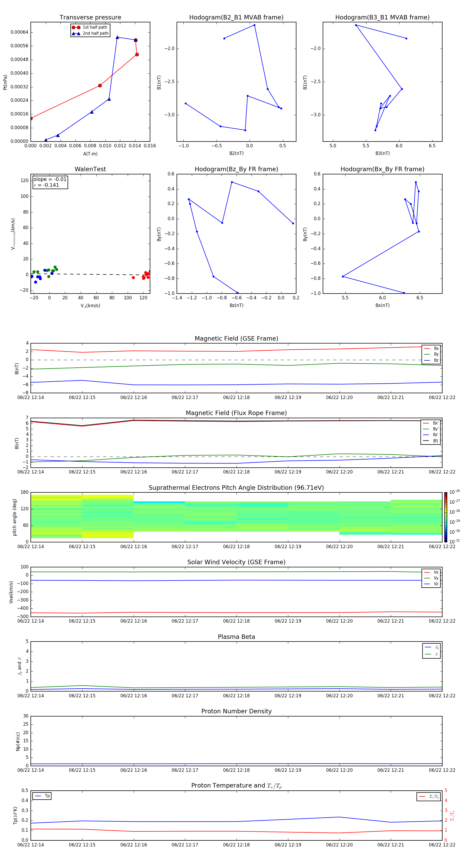Click "Bz'" in the Flux Rope legend
Image resolution: width=473 pixels, height=868 pixels.
(431, 435)
